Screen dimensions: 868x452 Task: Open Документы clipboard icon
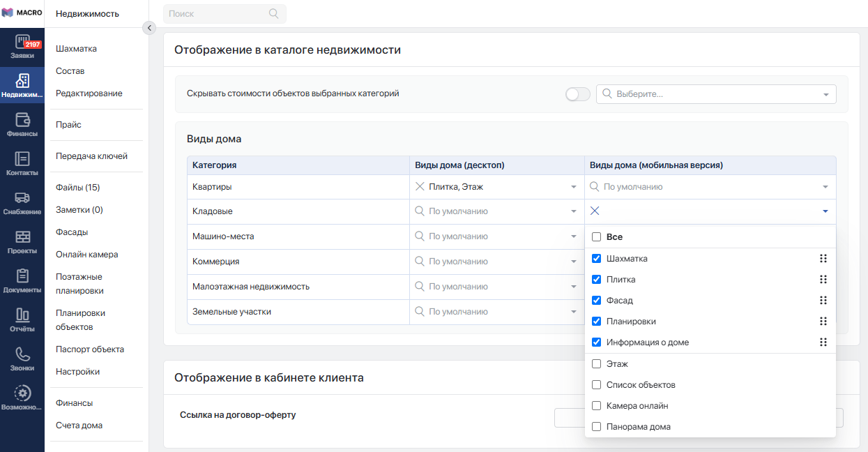coord(22,276)
